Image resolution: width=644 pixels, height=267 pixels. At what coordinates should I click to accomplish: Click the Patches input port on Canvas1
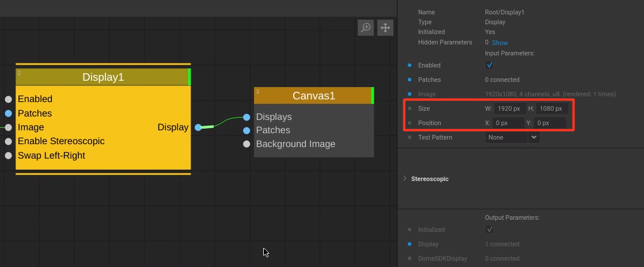(x=247, y=130)
